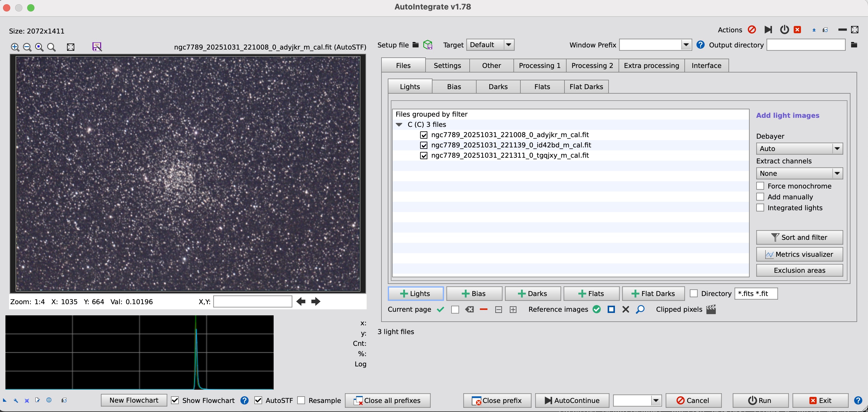The width and height of the screenshot is (868, 412).
Task: Select the Flat Darks tab
Action: coord(586,87)
